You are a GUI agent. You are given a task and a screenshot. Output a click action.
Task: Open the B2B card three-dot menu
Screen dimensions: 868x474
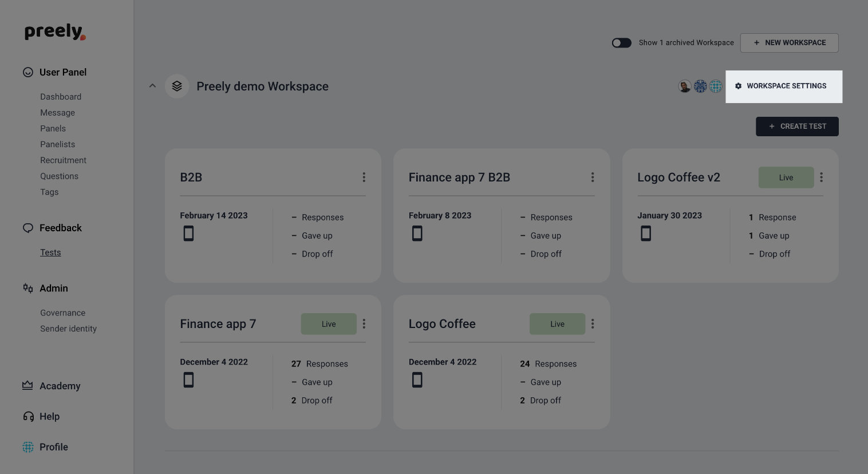[364, 177]
